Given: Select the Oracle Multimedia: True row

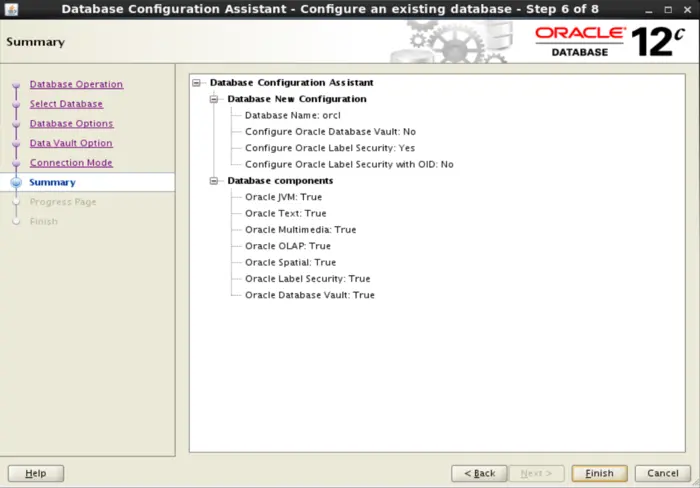Looking at the screenshot, I should click(300, 230).
